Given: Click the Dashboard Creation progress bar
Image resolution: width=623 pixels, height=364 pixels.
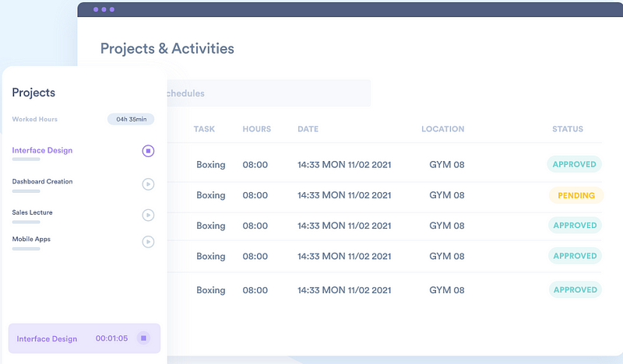Looking at the screenshot, I should coord(26,191).
